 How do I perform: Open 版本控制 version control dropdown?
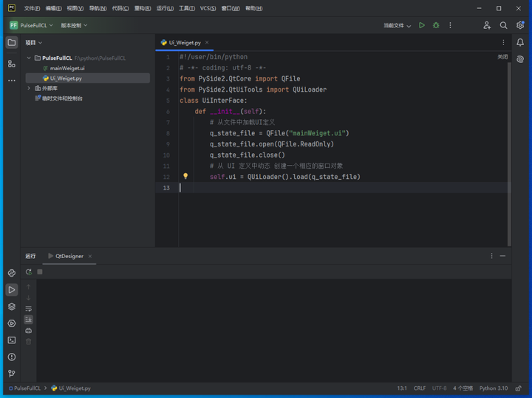tap(74, 25)
